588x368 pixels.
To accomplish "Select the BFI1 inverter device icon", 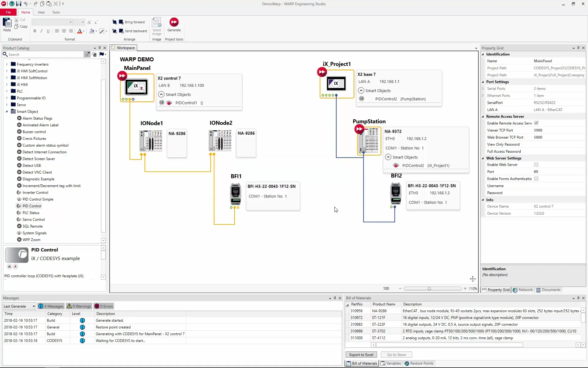I will tap(236, 194).
